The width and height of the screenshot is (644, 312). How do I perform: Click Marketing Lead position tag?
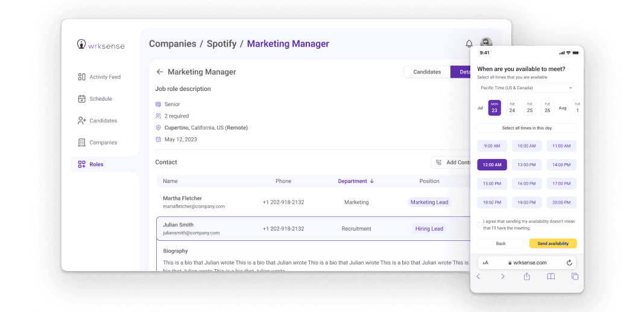pos(429,202)
